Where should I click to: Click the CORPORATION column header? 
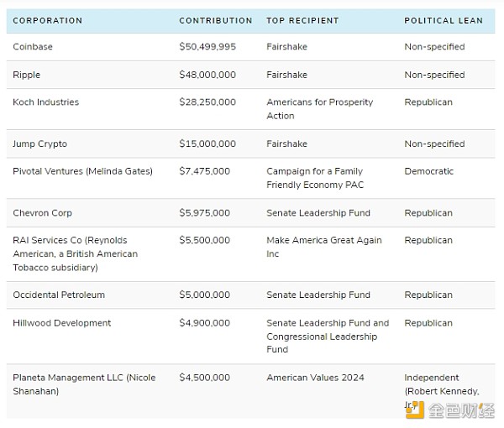click(x=48, y=20)
